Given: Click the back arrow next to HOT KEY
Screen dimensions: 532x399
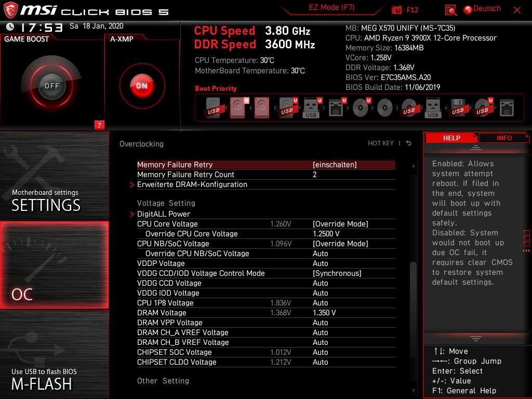Looking at the screenshot, I should pyautogui.click(x=408, y=143).
